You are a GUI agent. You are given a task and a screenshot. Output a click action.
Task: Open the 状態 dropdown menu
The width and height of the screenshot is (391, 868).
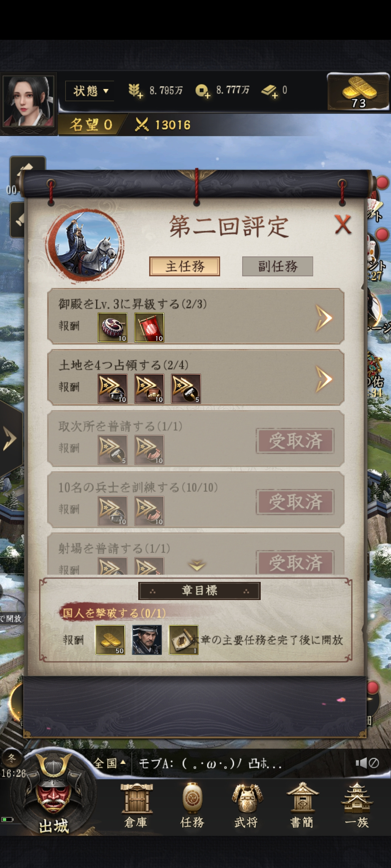pyautogui.click(x=90, y=91)
